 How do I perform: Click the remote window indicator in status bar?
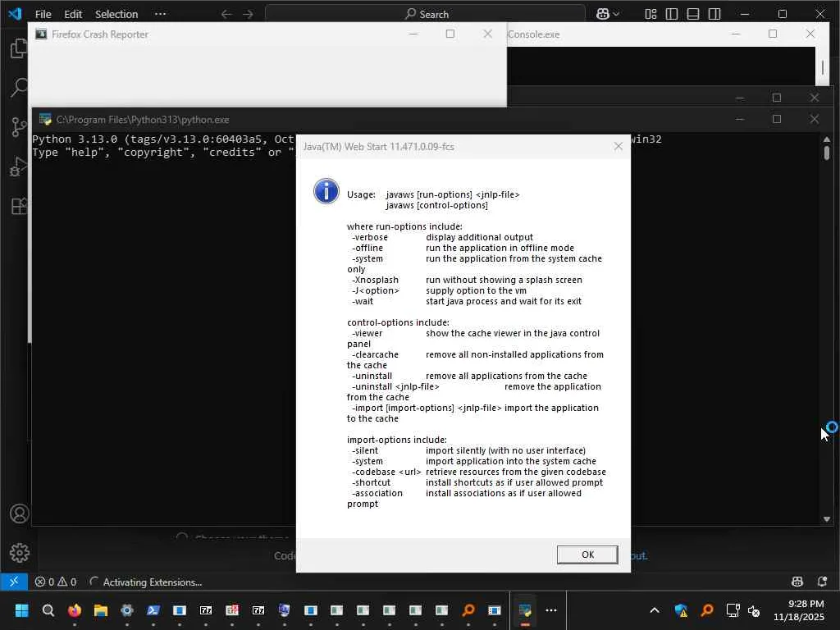pos(14,582)
